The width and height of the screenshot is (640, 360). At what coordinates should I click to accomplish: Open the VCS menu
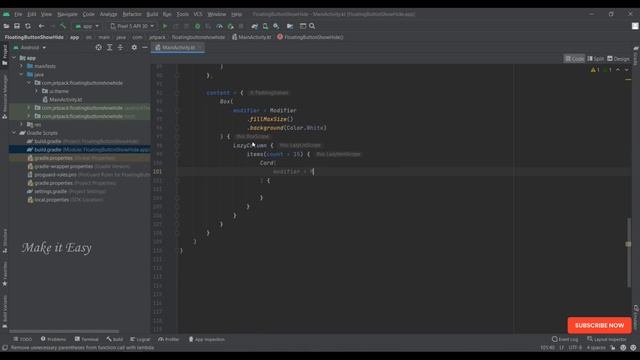point(198,14)
